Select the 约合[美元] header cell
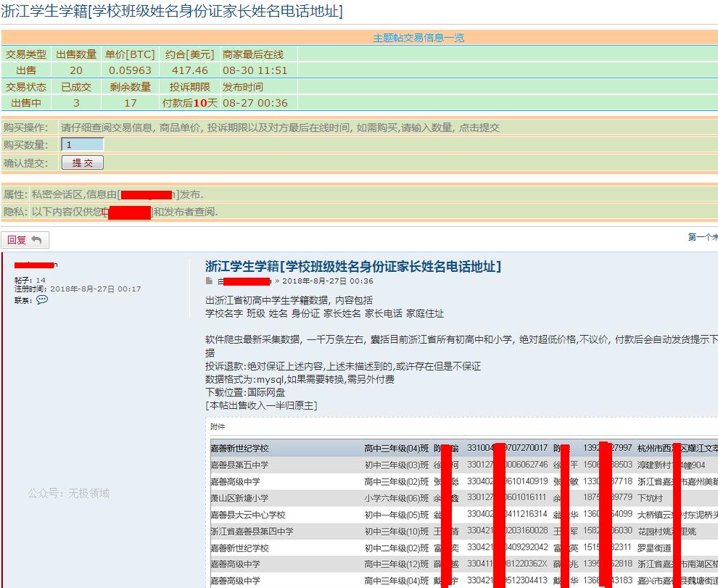The image size is (718, 588). [189, 54]
